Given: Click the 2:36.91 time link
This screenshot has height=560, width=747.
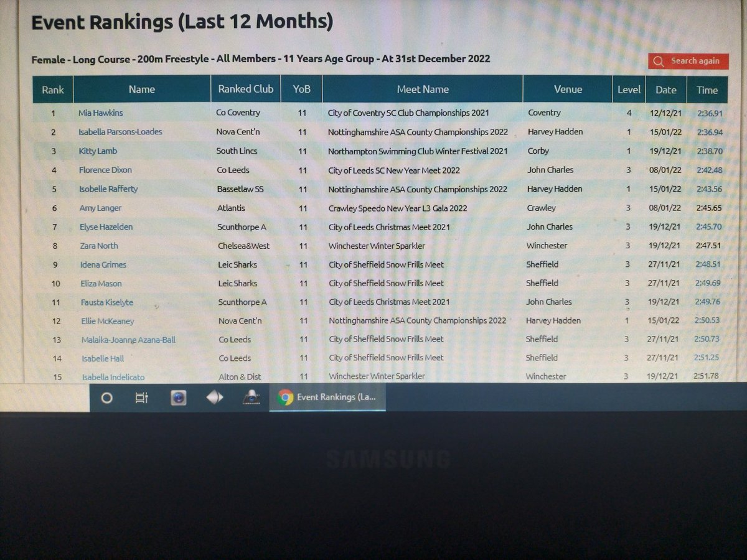Looking at the screenshot, I should click(x=710, y=113).
